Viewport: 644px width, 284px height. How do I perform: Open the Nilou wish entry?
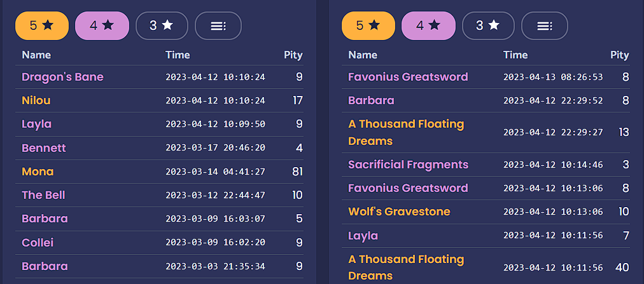click(36, 100)
